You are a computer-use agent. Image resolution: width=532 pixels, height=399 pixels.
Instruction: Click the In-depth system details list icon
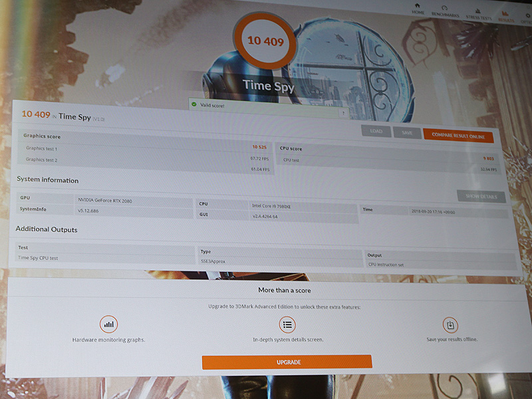click(287, 325)
